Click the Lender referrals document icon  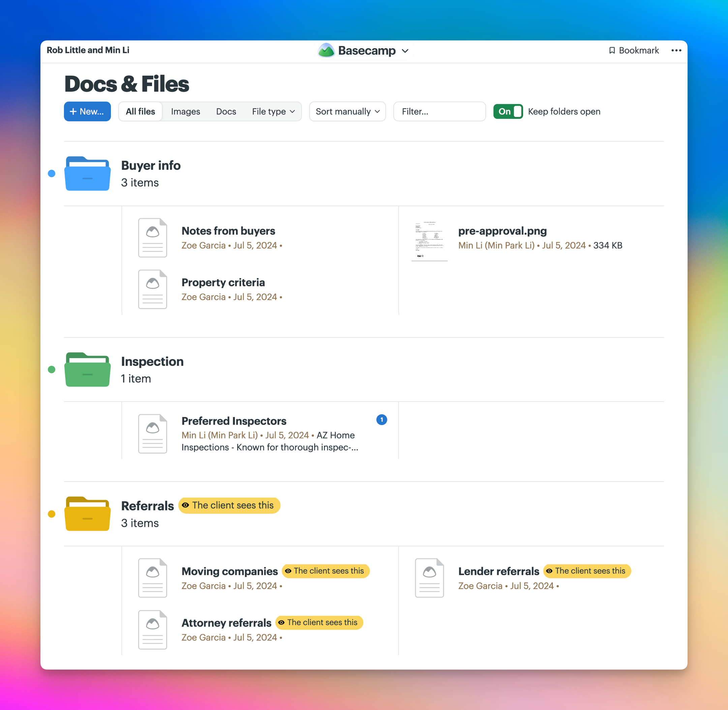tap(429, 578)
